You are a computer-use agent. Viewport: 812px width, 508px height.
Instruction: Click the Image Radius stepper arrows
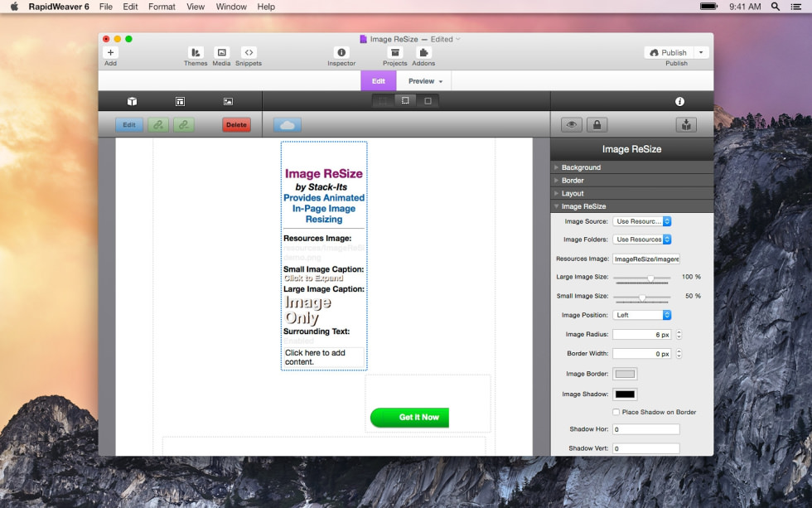tap(679, 335)
